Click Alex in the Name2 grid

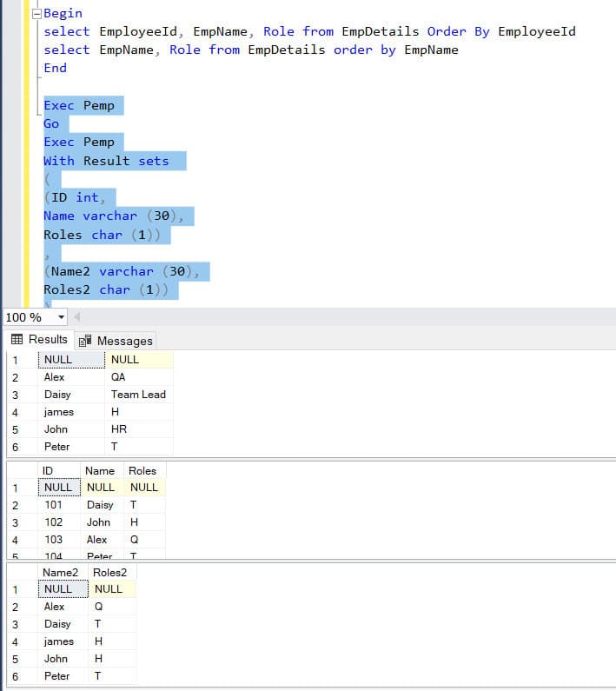[x=63, y=607]
